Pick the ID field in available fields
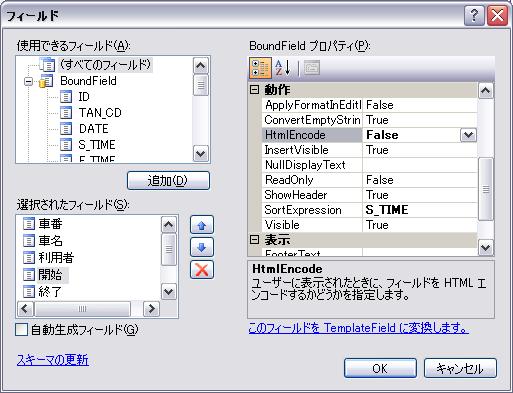The height and width of the screenshot is (393, 513). (x=84, y=97)
